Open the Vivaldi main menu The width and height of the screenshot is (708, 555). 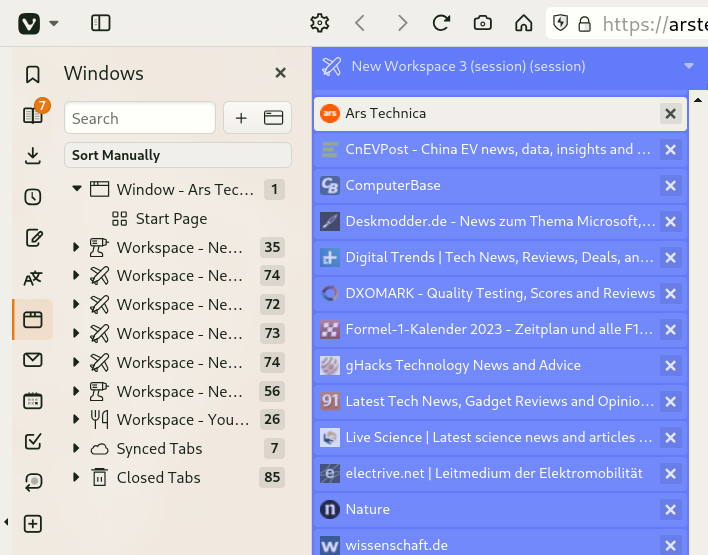pos(29,23)
